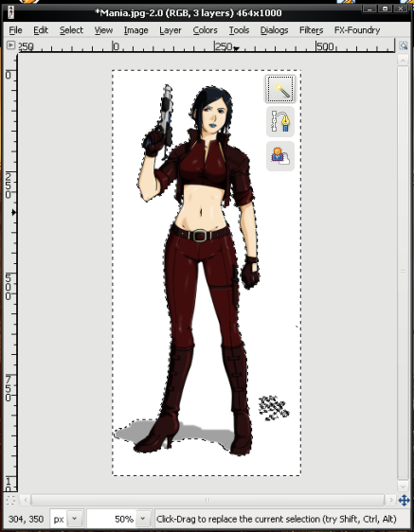This screenshot has height=532, width=414.
Task: Select the Fuzzy Select magic wand tool
Action: click(280, 89)
